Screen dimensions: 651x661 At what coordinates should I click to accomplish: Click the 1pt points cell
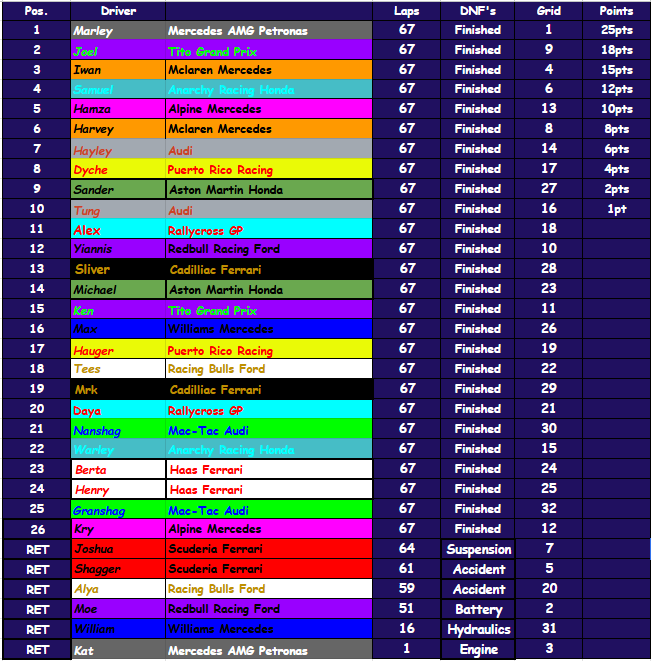[x=616, y=209]
